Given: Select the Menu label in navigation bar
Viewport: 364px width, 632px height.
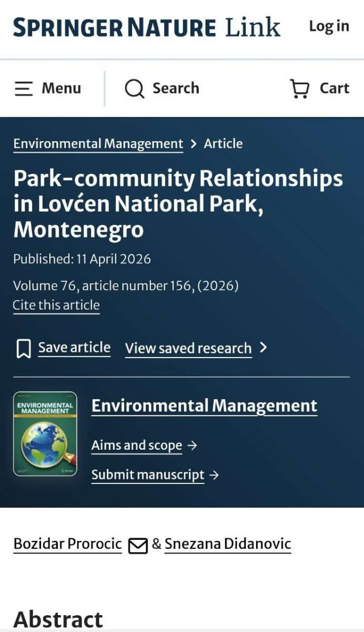Looking at the screenshot, I should point(62,88).
